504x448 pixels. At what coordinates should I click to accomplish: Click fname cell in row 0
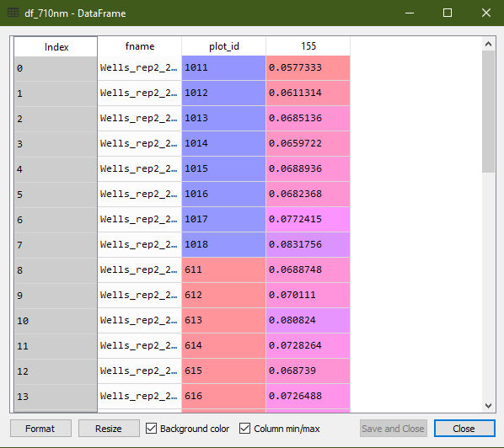pos(140,67)
